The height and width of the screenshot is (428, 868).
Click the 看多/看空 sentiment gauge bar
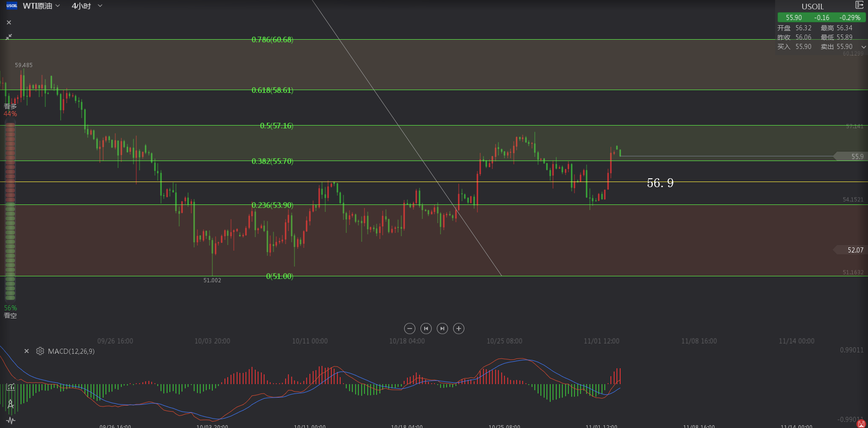pyautogui.click(x=10, y=210)
